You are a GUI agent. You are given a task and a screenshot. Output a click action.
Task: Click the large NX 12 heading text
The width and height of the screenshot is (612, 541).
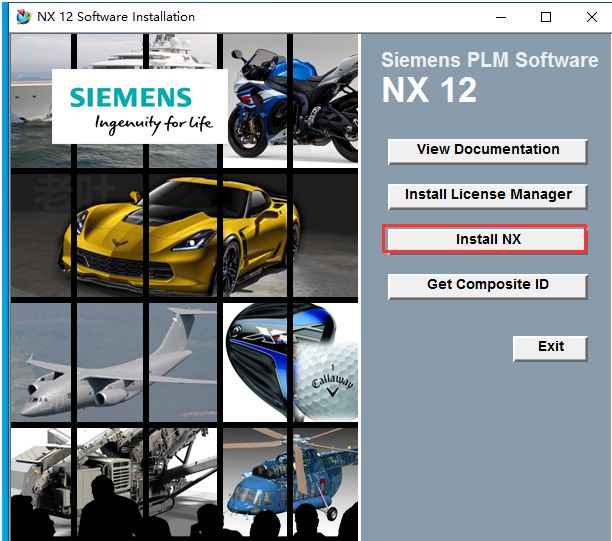pyautogui.click(x=429, y=90)
